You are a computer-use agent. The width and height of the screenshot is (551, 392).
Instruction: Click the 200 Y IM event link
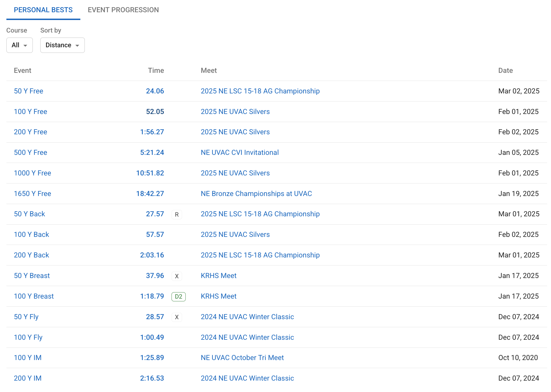(28, 378)
